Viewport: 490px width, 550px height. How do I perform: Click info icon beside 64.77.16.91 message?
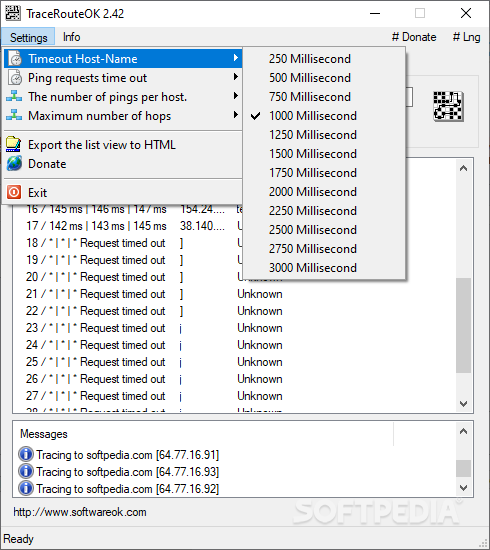coord(26,454)
